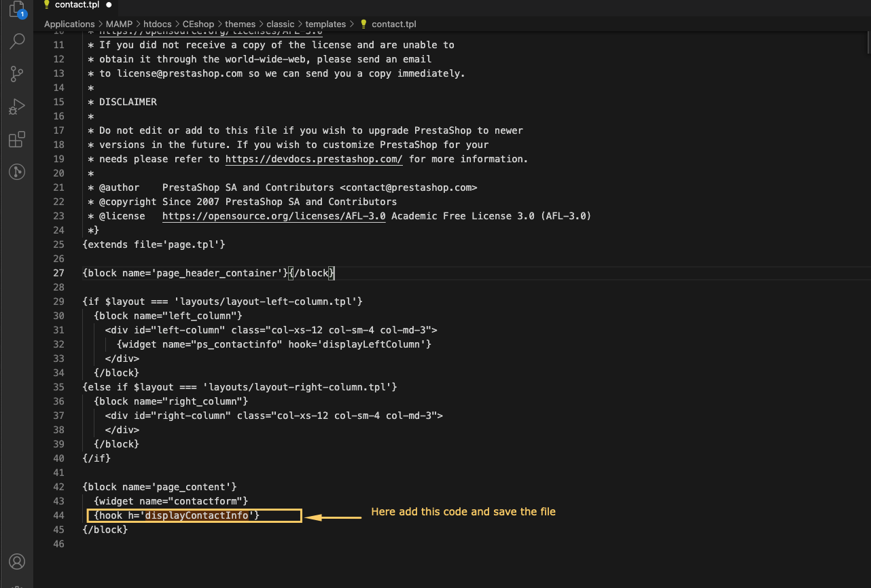
Task: Open the opensource.org AFL-3.0 link on line 23
Action: coord(274,216)
